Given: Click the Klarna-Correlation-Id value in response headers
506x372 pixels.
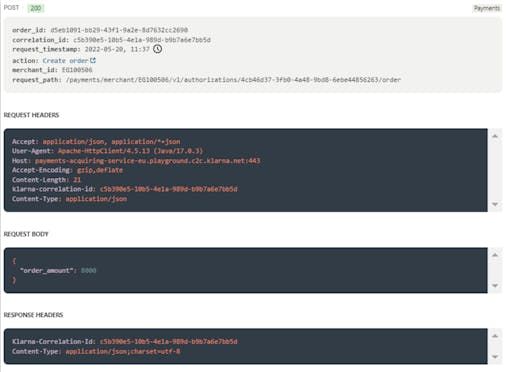Looking at the screenshot, I should (x=169, y=342).
